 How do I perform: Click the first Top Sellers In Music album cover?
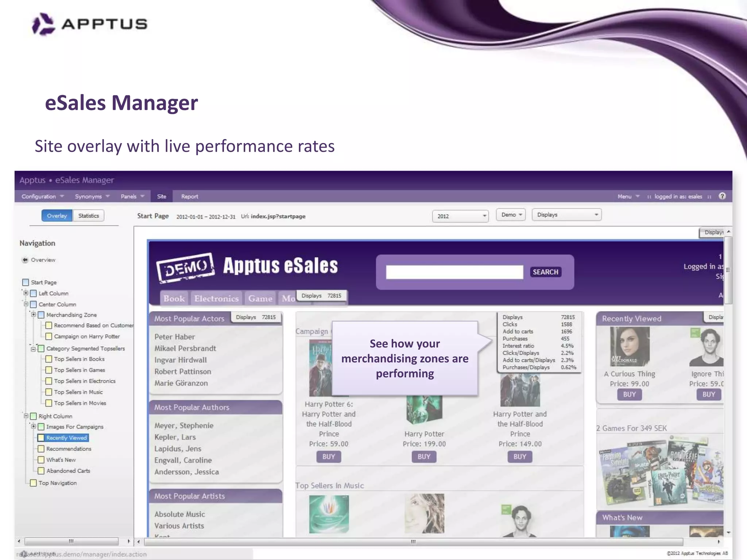[329, 514]
